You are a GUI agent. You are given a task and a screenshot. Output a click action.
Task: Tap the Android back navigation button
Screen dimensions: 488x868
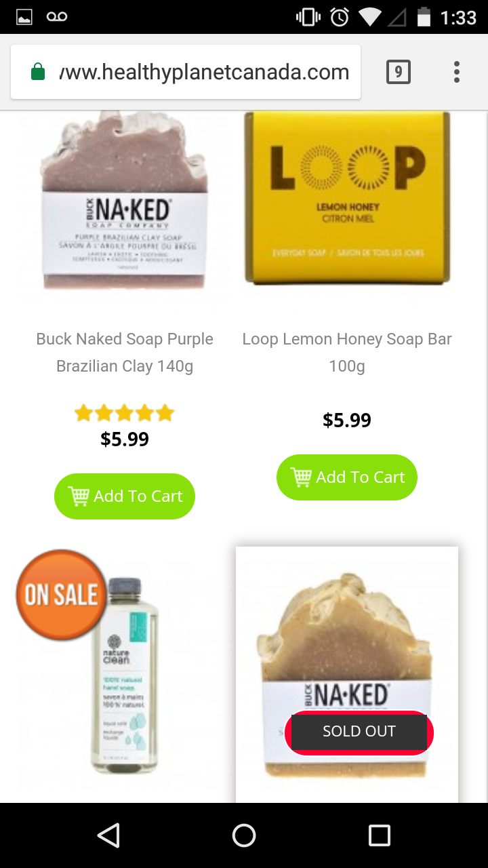tap(108, 835)
